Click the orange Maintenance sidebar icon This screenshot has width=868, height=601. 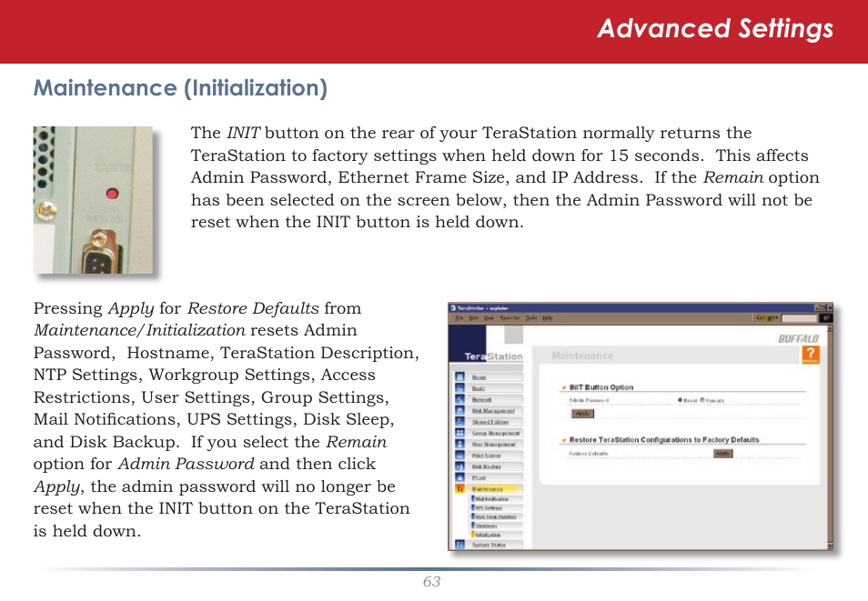pos(459,488)
